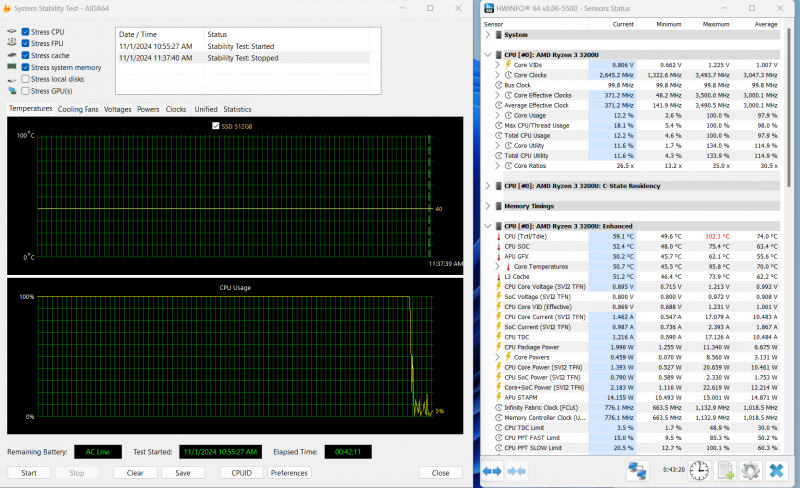The image size is (800, 488).
Task: Toggle the SSD 512GB graph checkbox
Action: click(x=215, y=126)
